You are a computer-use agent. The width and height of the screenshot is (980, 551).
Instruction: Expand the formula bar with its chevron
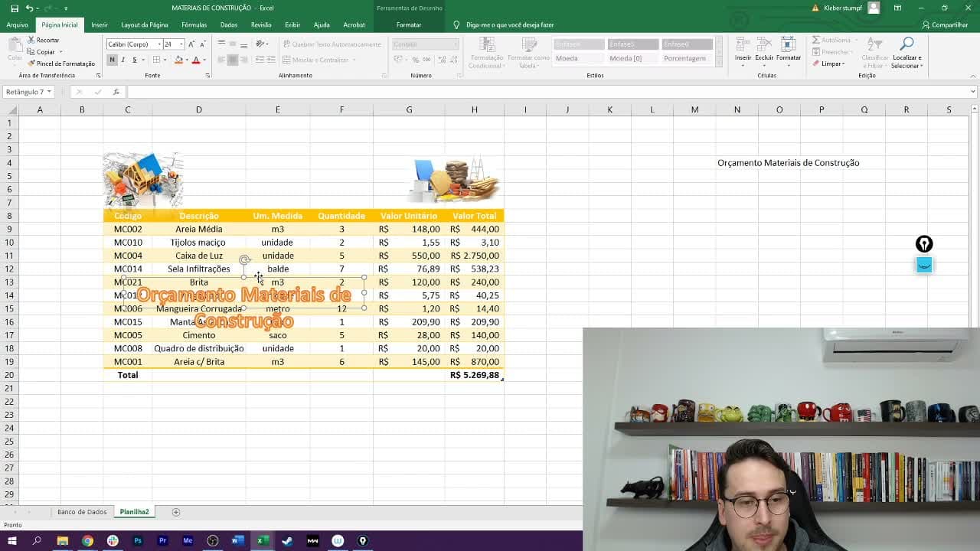coord(972,92)
